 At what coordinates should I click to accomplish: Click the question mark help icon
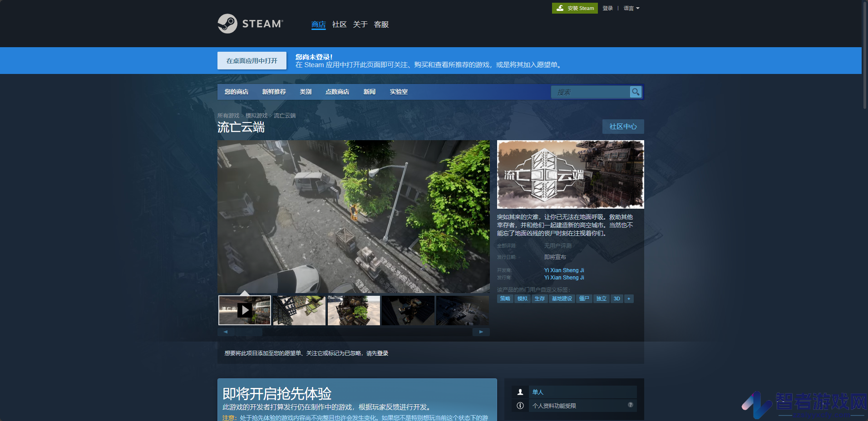[631, 405]
